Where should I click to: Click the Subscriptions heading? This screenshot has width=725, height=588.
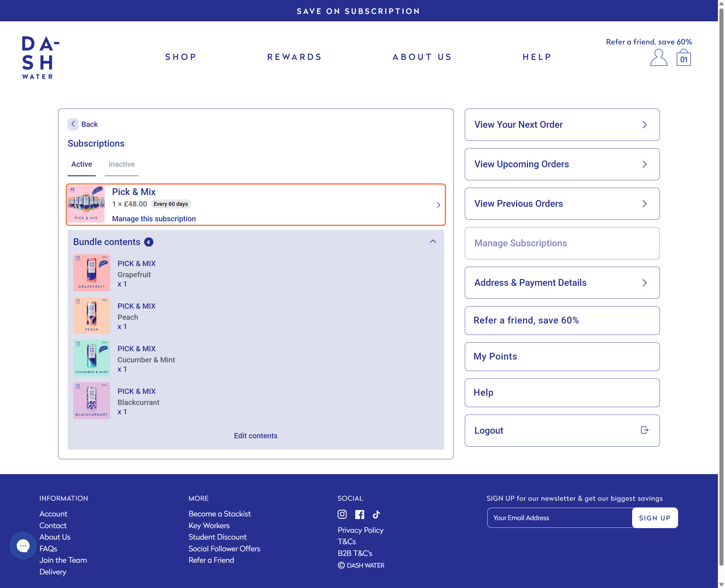pos(96,143)
